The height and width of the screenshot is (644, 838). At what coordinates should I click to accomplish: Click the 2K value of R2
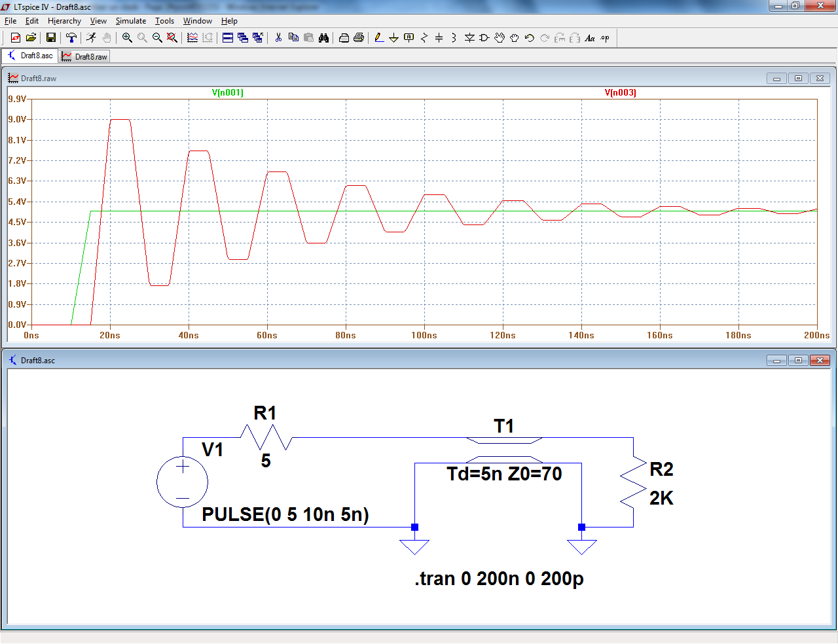click(x=661, y=498)
